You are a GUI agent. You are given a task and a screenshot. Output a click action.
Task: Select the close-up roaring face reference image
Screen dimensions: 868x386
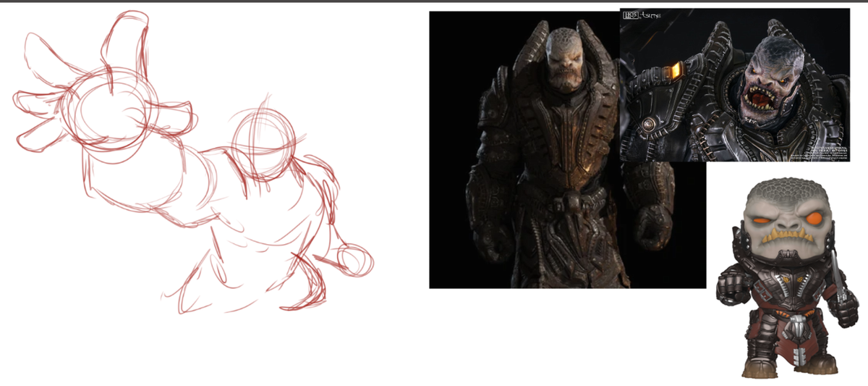735,85
